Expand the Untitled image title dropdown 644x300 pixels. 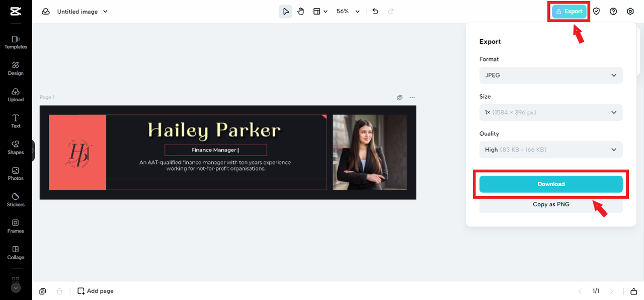click(x=83, y=11)
